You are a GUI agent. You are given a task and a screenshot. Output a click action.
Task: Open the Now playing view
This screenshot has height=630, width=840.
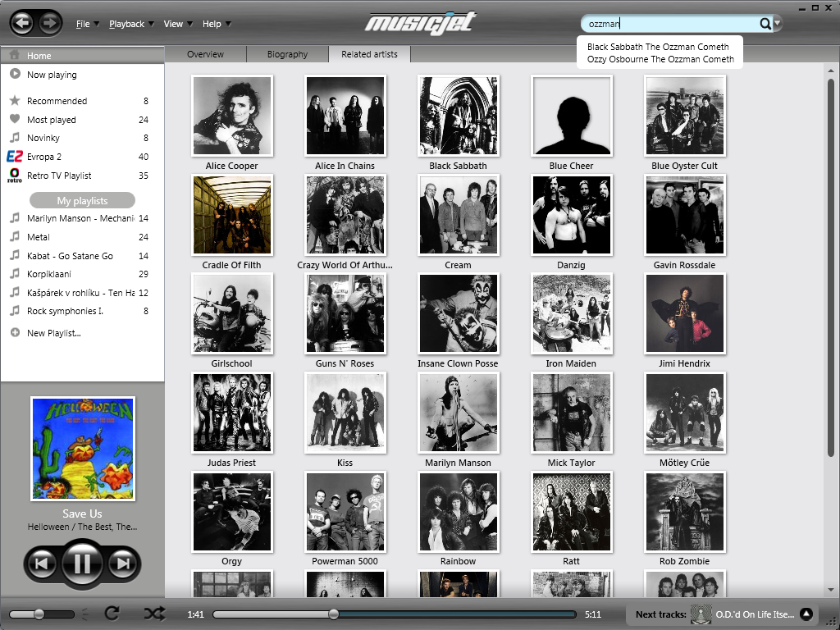(x=52, y=75)
